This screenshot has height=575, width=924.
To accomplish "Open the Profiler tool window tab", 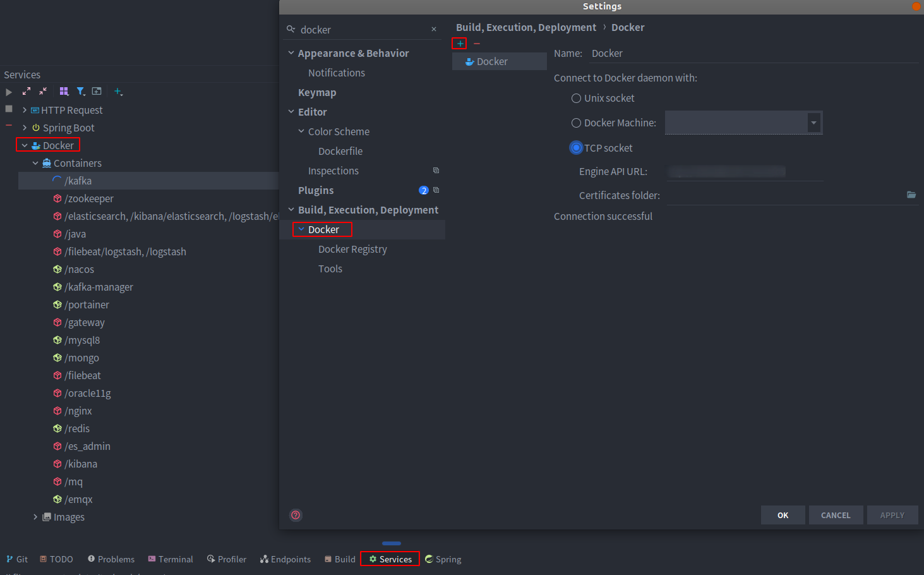I will (227, 559).
